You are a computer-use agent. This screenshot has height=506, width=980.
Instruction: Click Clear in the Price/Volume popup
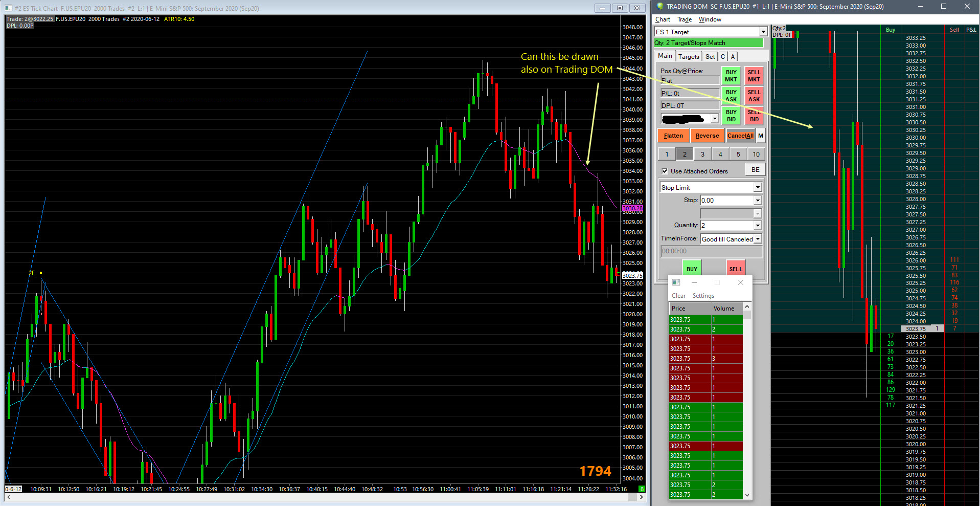678,296
